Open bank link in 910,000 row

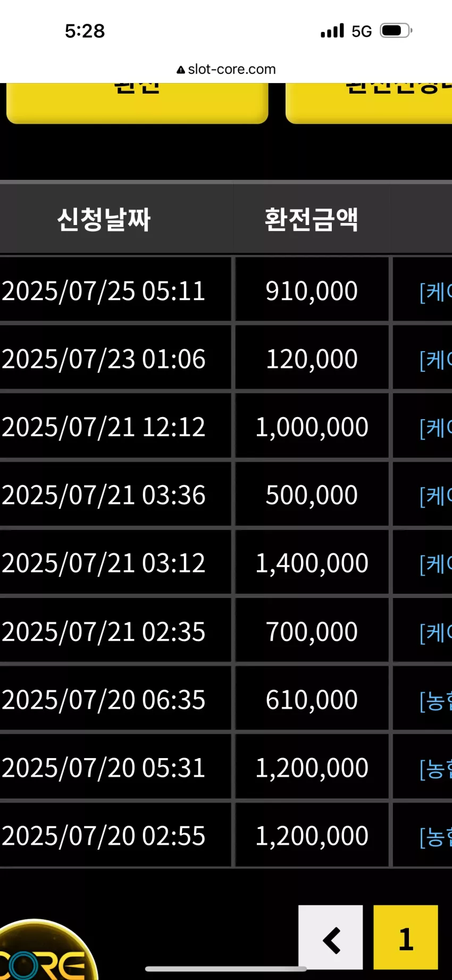click(436, 292)
